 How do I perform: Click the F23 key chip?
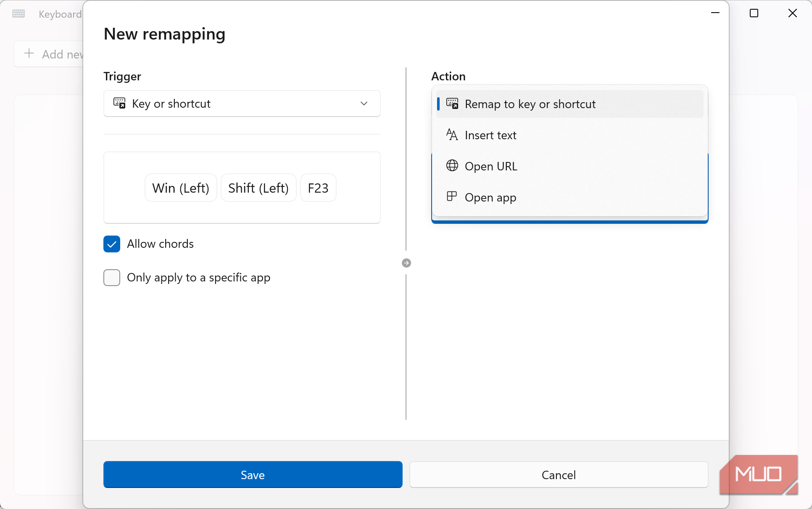(x=318, y=188)
